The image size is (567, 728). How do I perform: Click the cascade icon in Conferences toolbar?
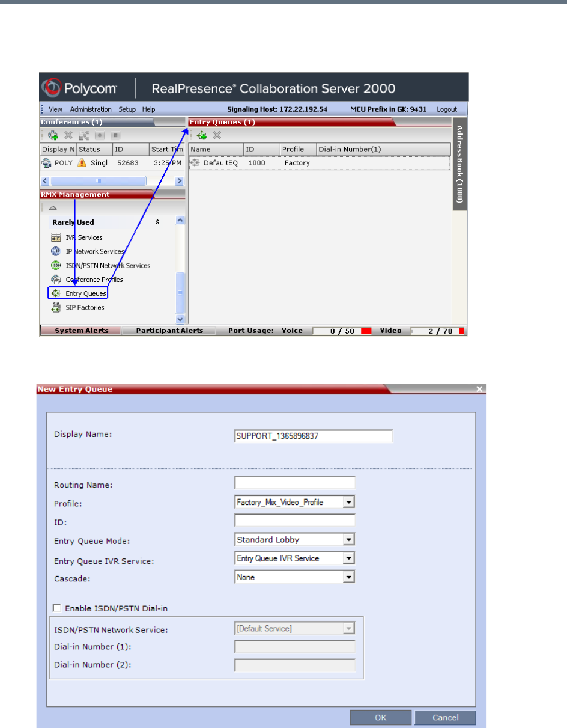[x=84, y=135]
